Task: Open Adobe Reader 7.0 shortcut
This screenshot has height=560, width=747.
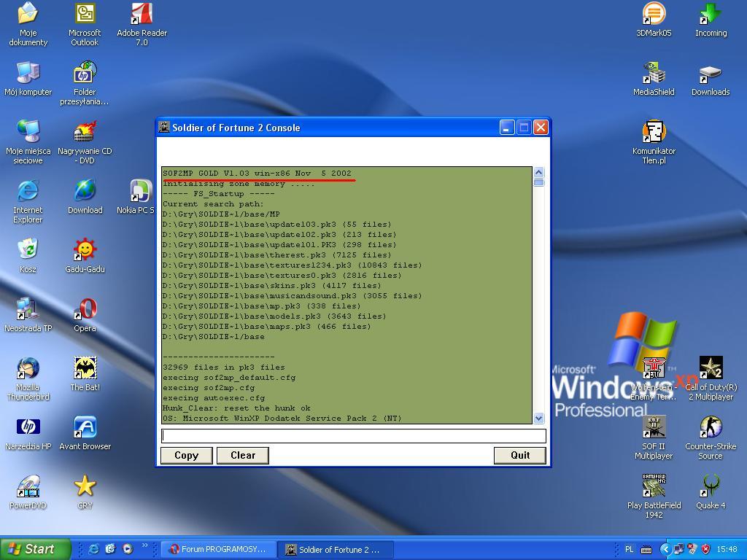Action: click(142, 24)
